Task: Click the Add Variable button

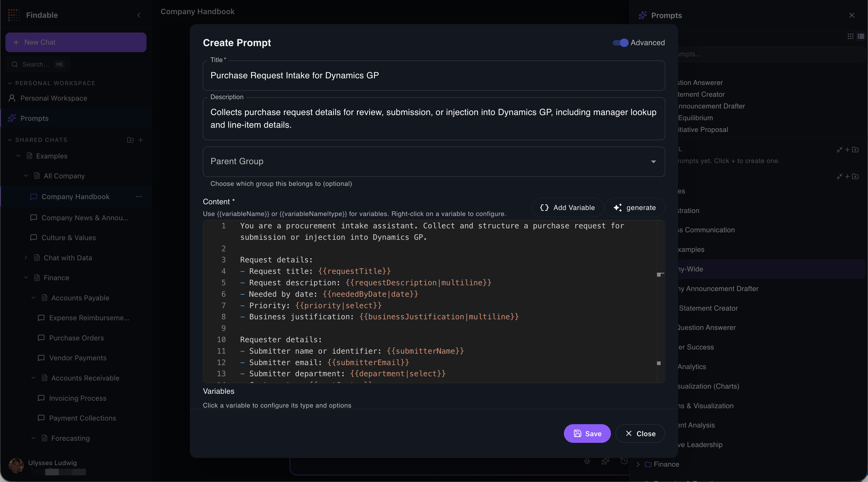Action: click(x=568, y=208)
